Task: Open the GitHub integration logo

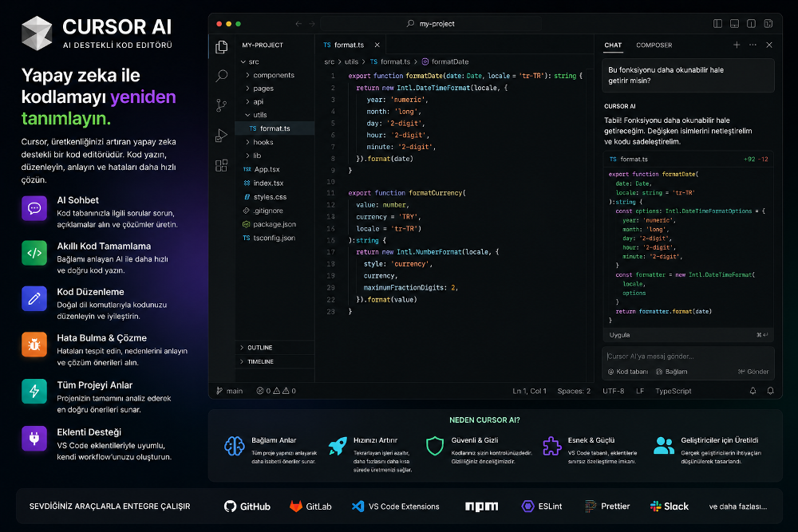Action: (x=247, y=506)
